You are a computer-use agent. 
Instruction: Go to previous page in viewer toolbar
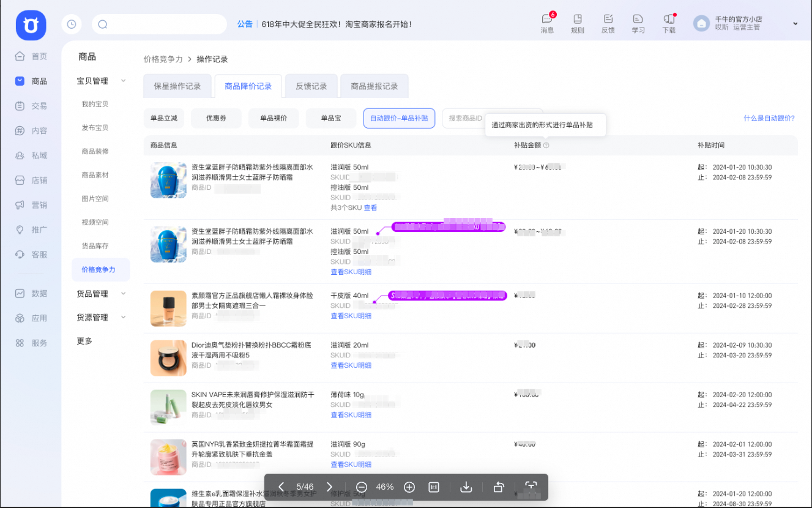click(x=281, y=487)
